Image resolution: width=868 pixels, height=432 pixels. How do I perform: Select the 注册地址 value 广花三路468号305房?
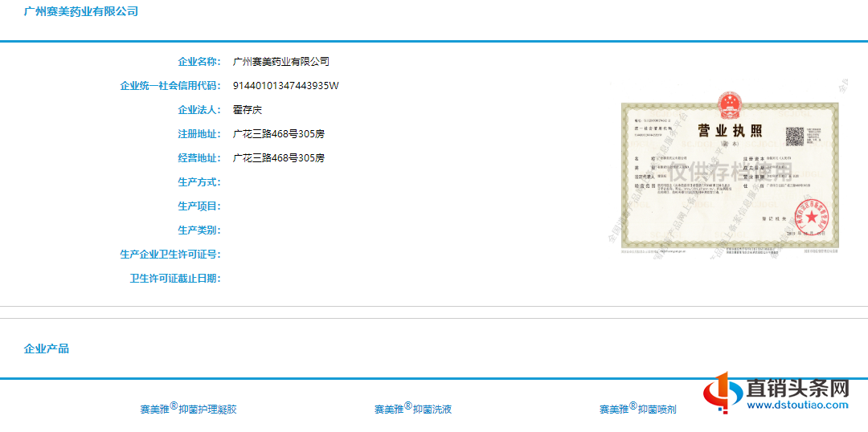point(278,134)
